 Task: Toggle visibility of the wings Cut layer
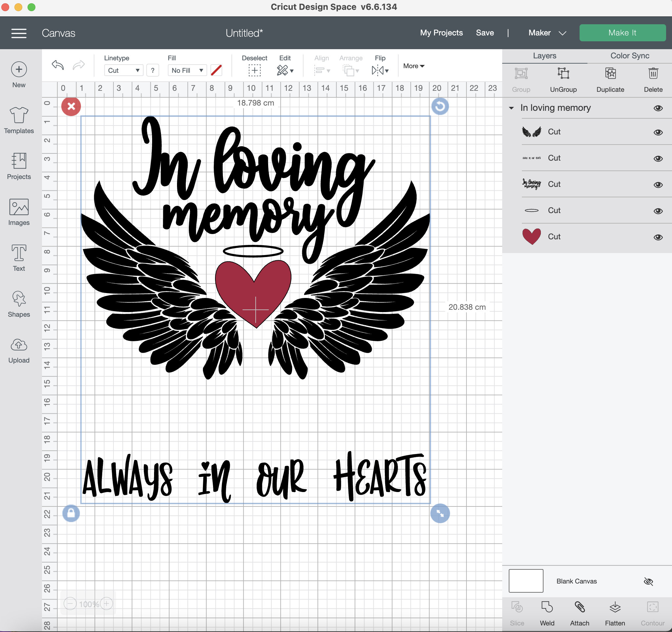pyautogui.click(x=659, y=132)
